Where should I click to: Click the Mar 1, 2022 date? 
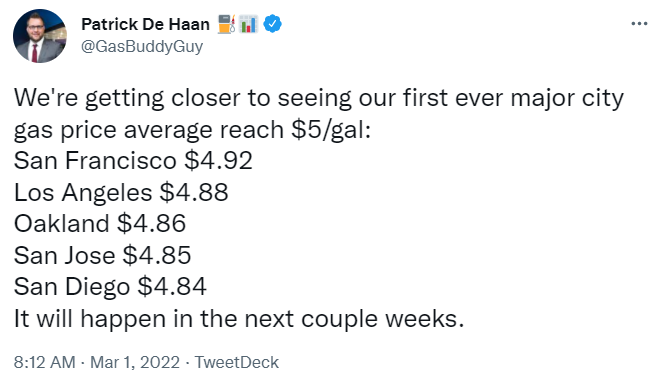coord(135,362)
